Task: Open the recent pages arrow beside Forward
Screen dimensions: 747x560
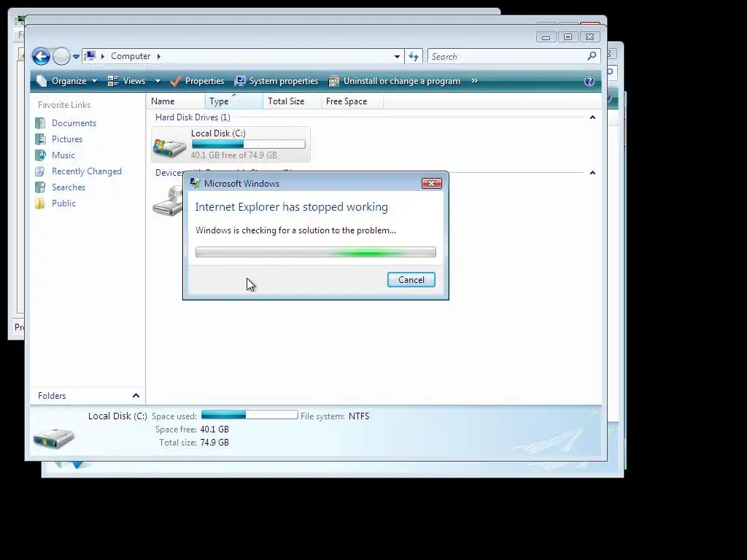Action: pos(76,57)
